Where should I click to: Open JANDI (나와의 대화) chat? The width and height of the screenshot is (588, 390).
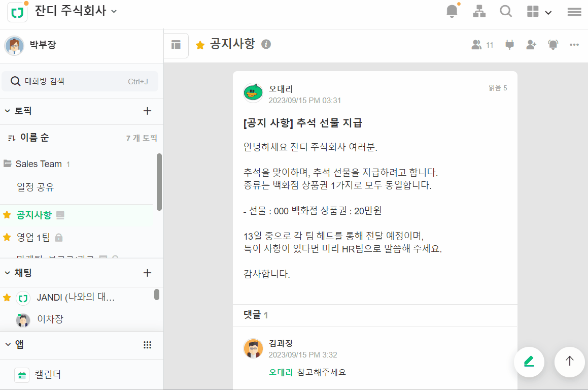coord(77,298)
